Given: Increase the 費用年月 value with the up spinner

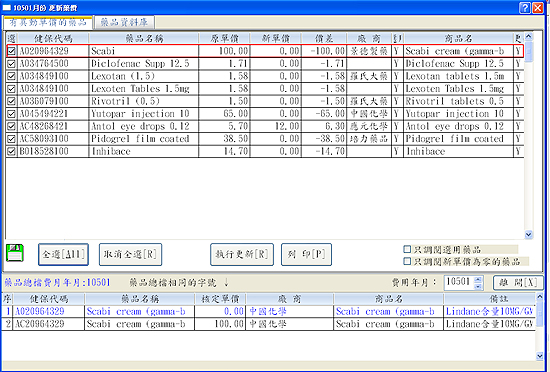Looking at the screenshot, I should click(x=478, y=279).
